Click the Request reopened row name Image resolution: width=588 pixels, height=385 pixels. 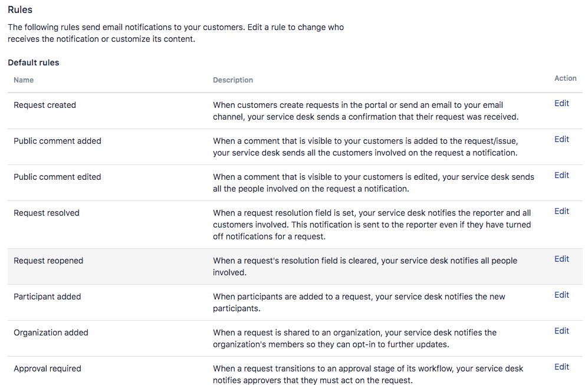(48, 261)
